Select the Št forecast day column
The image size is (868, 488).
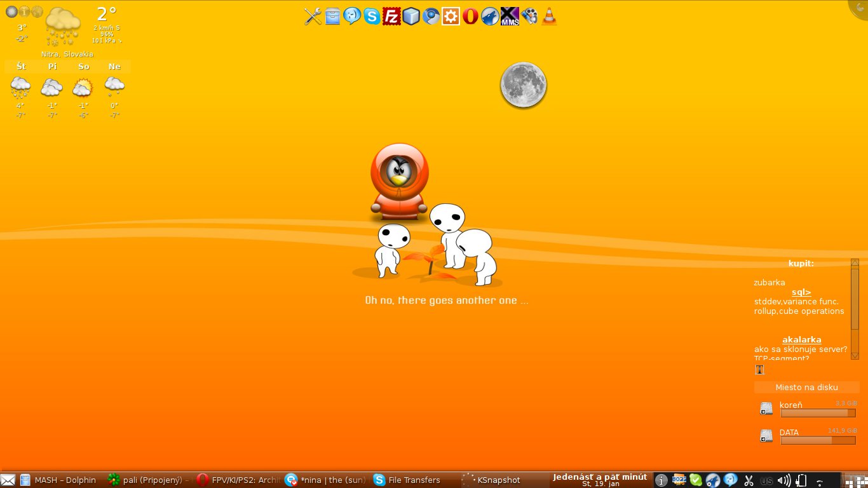21,89
